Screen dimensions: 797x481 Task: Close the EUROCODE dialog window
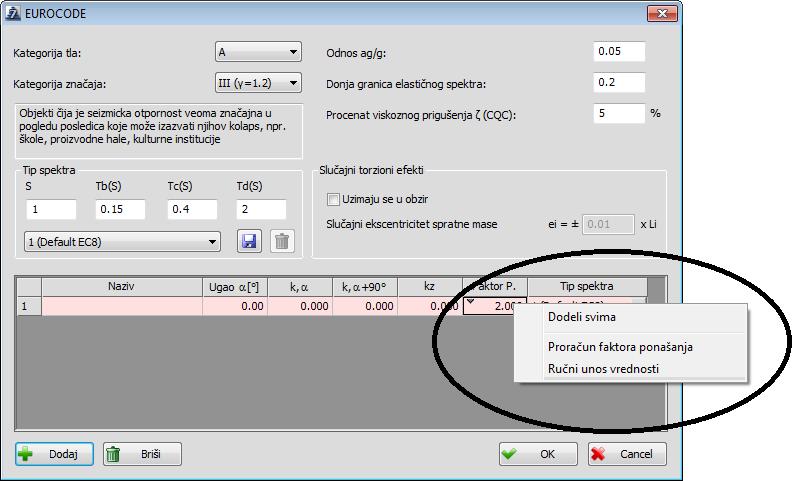coord(662,14)
